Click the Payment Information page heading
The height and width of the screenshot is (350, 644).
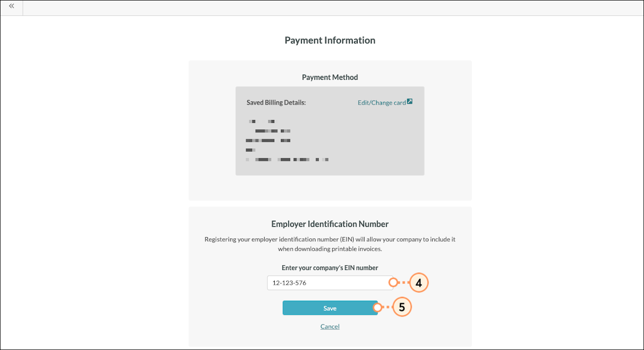[x=330, y=40]
